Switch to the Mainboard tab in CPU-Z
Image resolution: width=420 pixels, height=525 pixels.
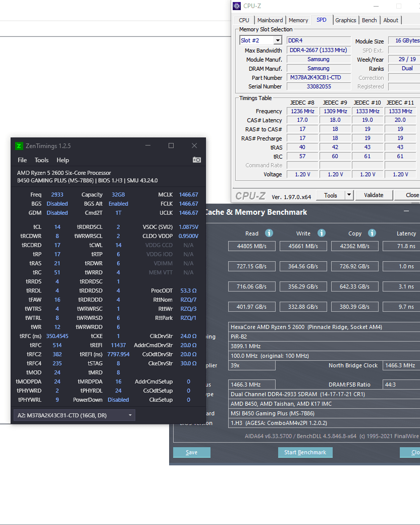(270, 20)
